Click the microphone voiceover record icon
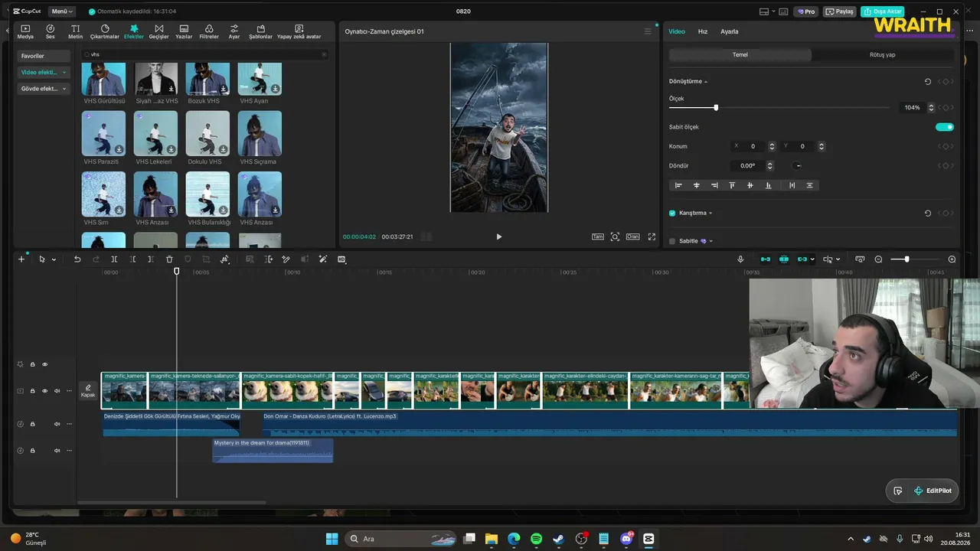 click(x=740, y=259)
